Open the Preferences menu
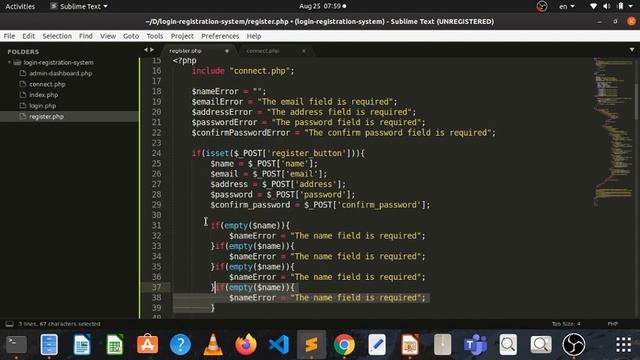Screen dimensions: 640x360 (x=220, y=36)
